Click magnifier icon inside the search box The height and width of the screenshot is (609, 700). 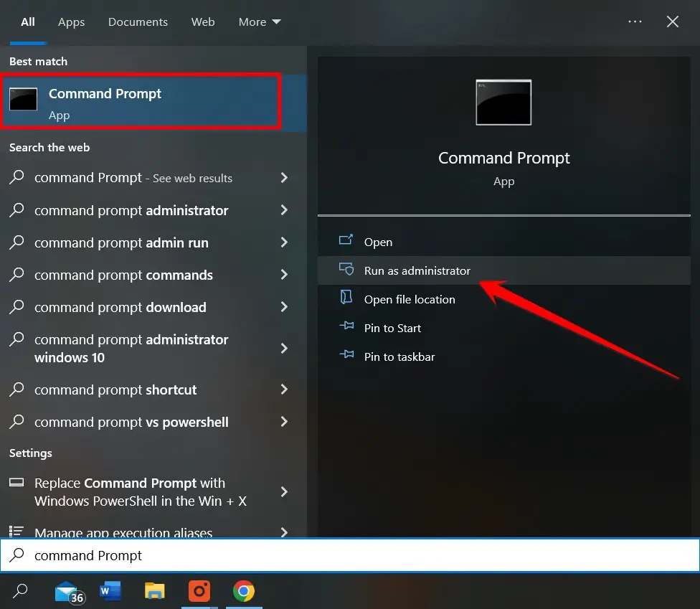(x=17, y=554)
